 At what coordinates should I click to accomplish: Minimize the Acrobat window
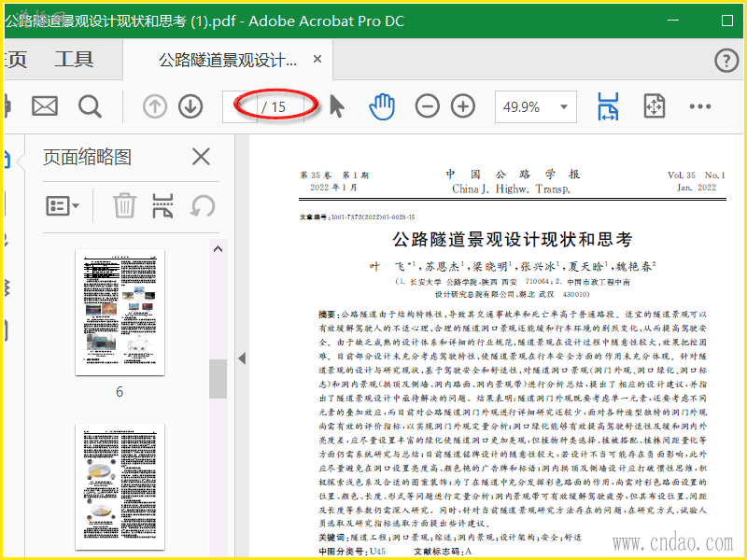point(673,21)
